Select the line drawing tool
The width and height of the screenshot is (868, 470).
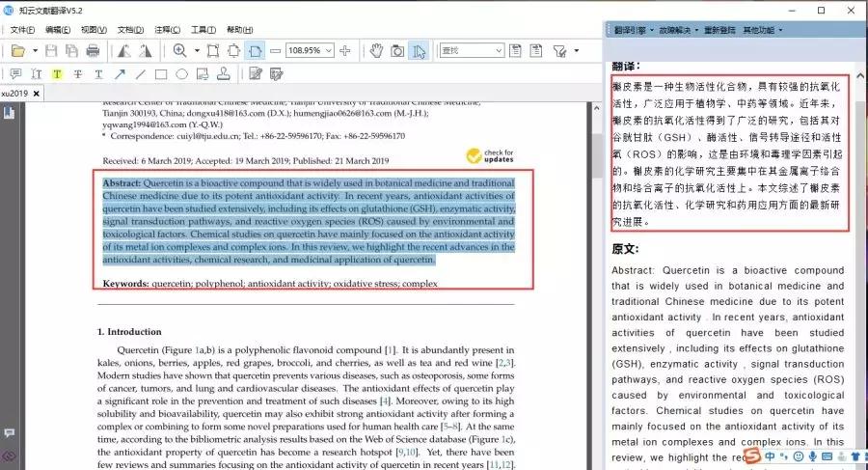pyautogui.click(x=140, y=74)
